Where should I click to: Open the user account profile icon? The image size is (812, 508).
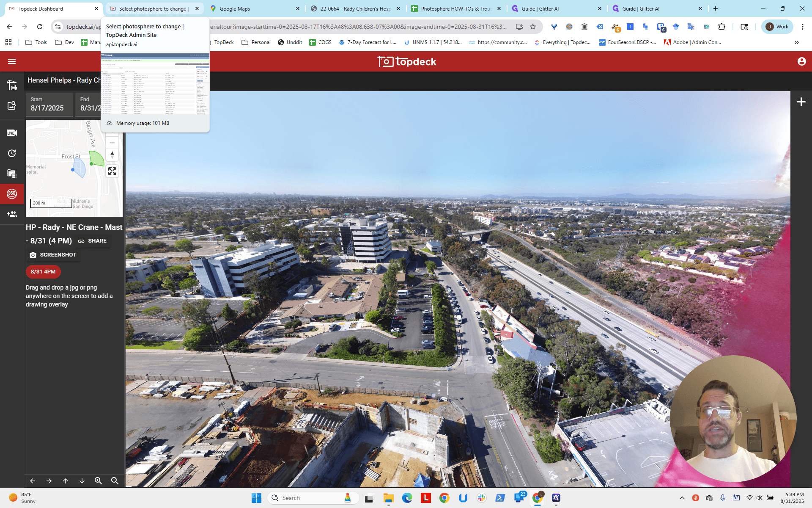(801, 61)
